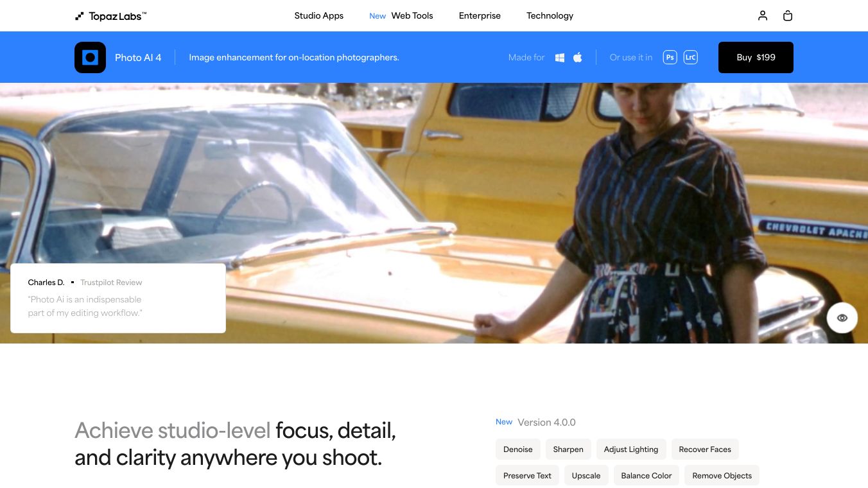This screenshot has height=488, width=868.
Task: Open the shopping bag cart icon
Action: 788,15
